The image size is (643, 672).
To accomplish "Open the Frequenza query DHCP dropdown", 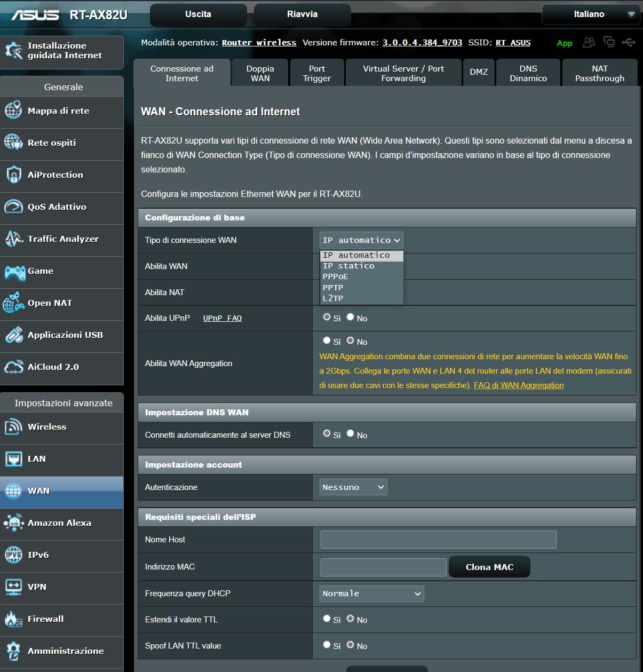I will (x=371, y=594).
